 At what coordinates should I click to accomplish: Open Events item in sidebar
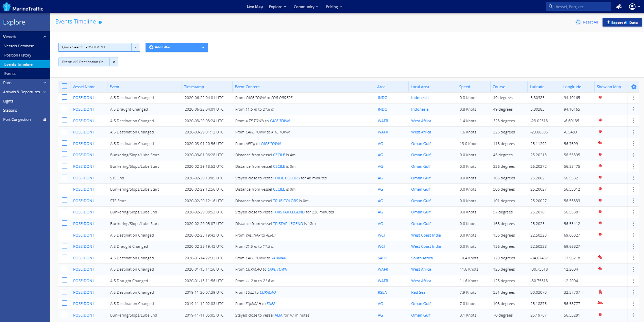click(10, 74)
